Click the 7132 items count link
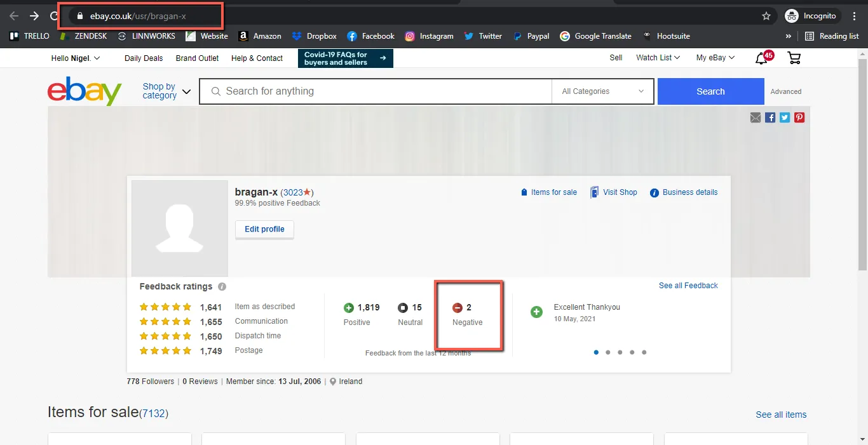Viewport: 868px width, 445px height. (x=153, y=414)
